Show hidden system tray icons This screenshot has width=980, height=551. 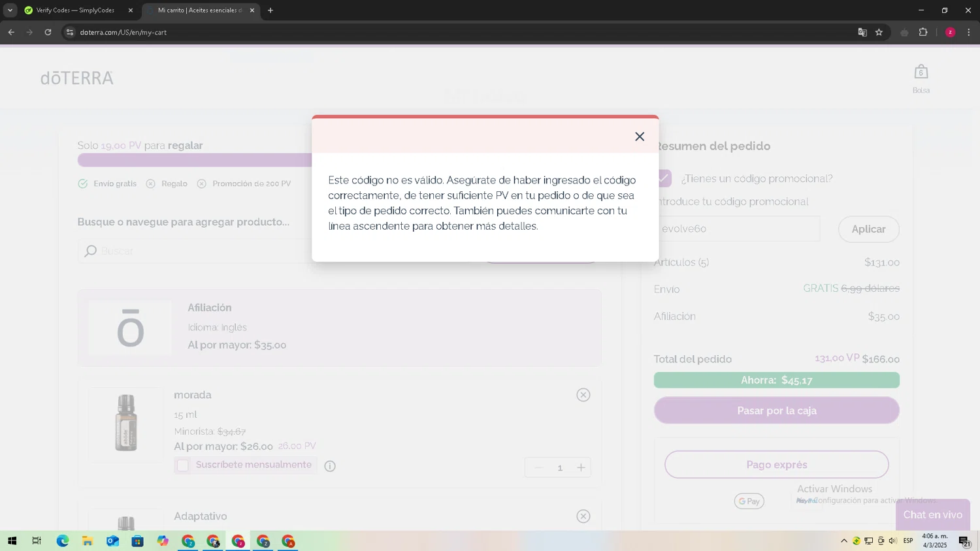[844, 541]
